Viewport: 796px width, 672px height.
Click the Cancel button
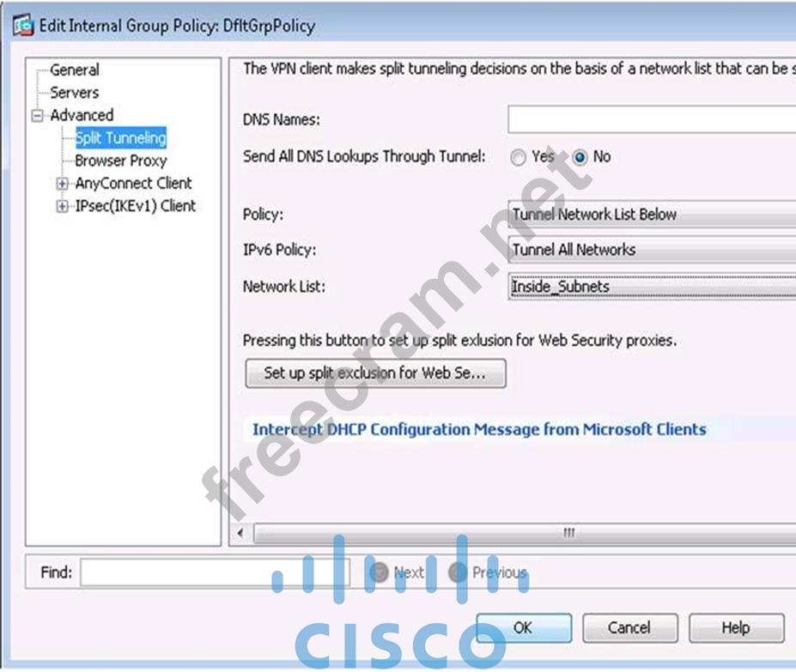click(630, 628)
